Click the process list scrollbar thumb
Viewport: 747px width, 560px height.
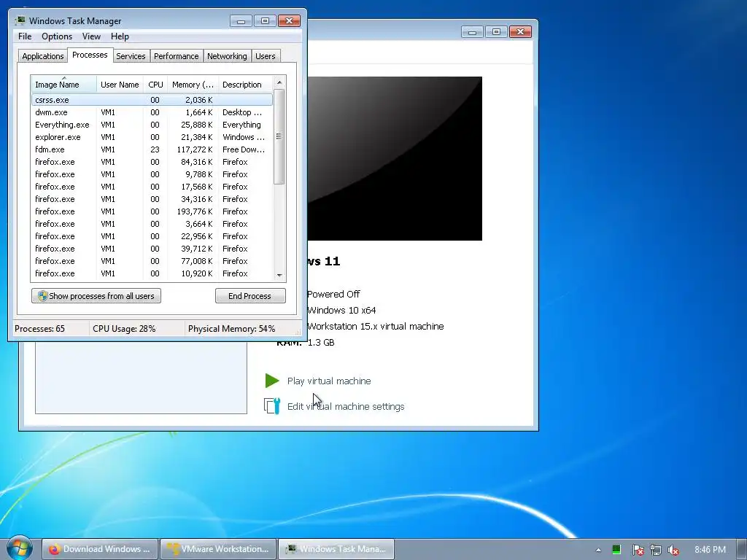(x=279, y=136)
